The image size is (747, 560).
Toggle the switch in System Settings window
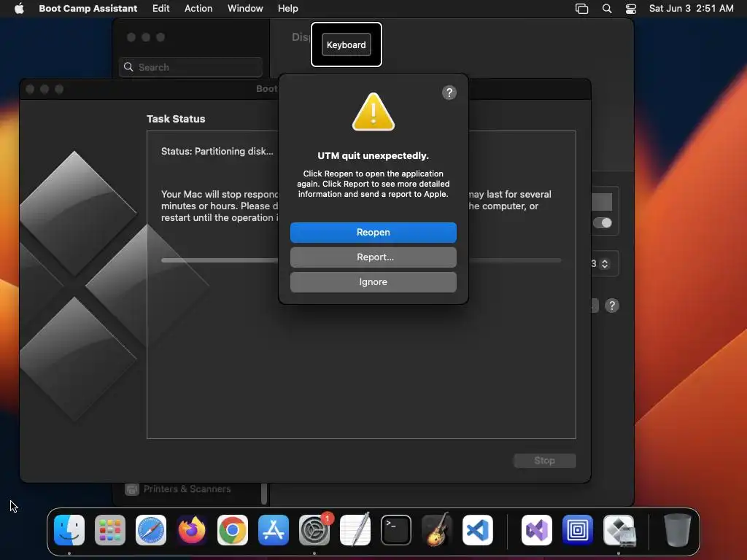pos(603,223)
